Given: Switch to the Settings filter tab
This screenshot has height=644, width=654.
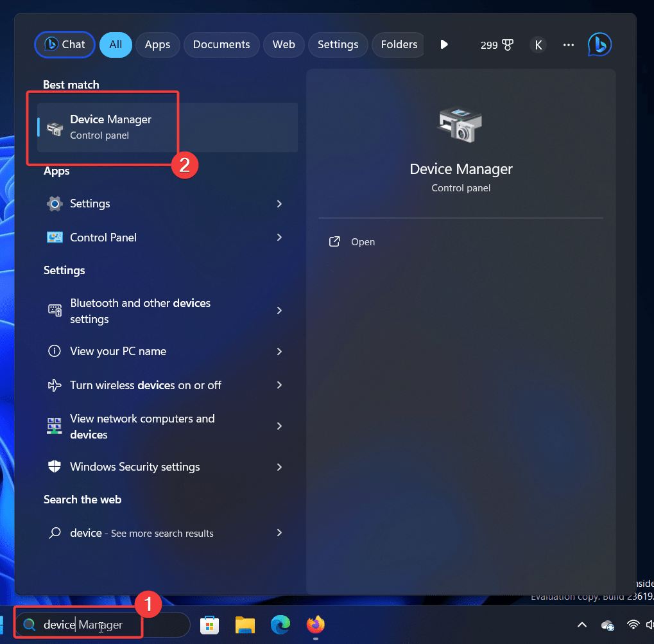Looking at the screenshot, I should 338,45.
